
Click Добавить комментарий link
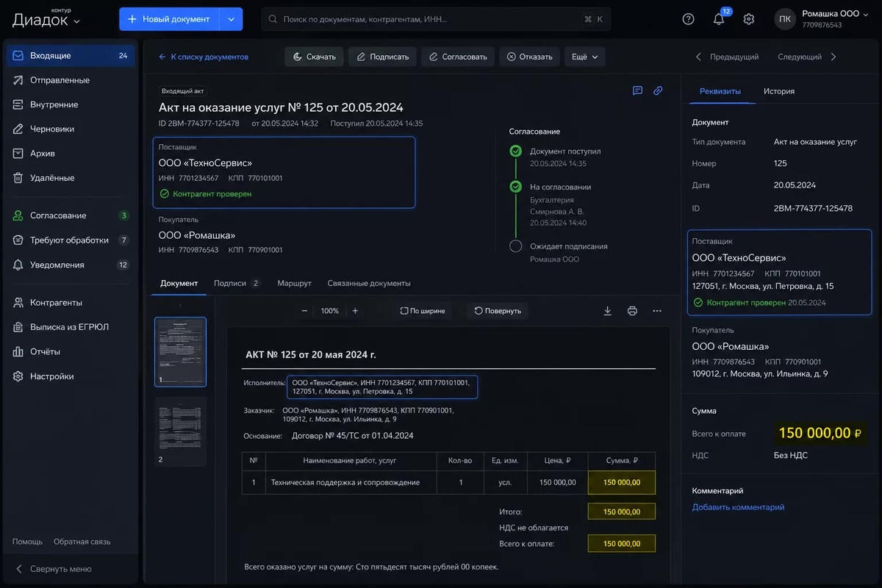tap(738, 507)
